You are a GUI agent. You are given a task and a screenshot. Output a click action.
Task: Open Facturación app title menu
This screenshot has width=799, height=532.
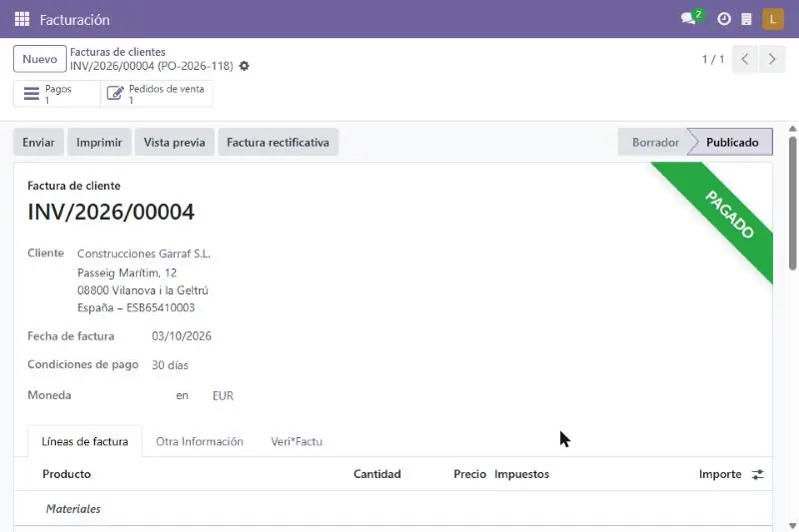75,20
